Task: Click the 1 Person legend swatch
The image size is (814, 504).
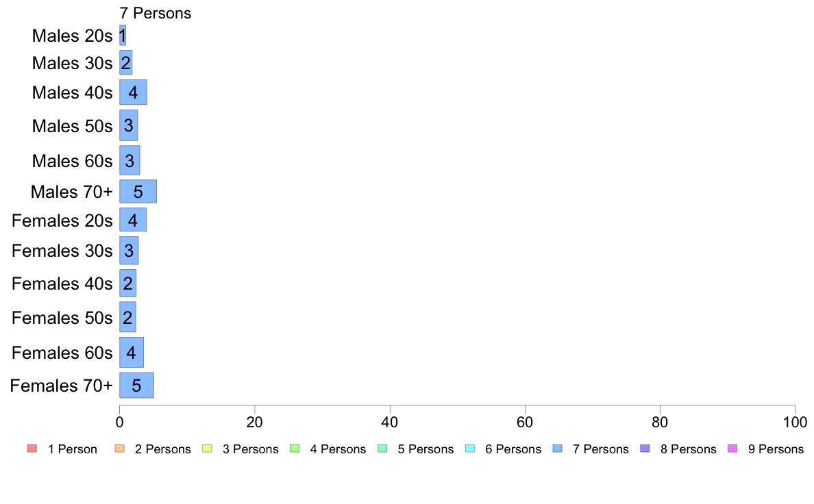Action: (32, 449)
